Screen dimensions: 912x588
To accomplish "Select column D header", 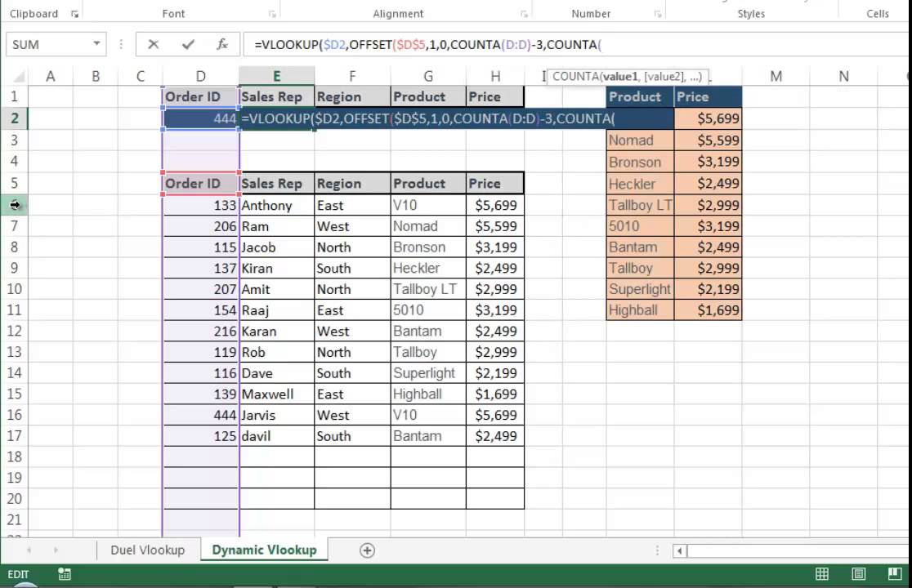I will [x=201, y=76].
